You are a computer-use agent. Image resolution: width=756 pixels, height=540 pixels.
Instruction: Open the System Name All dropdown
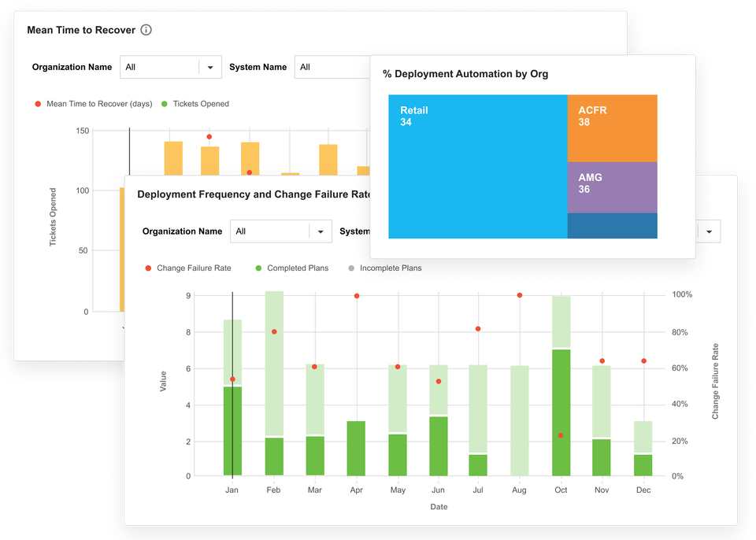(331, 67)
